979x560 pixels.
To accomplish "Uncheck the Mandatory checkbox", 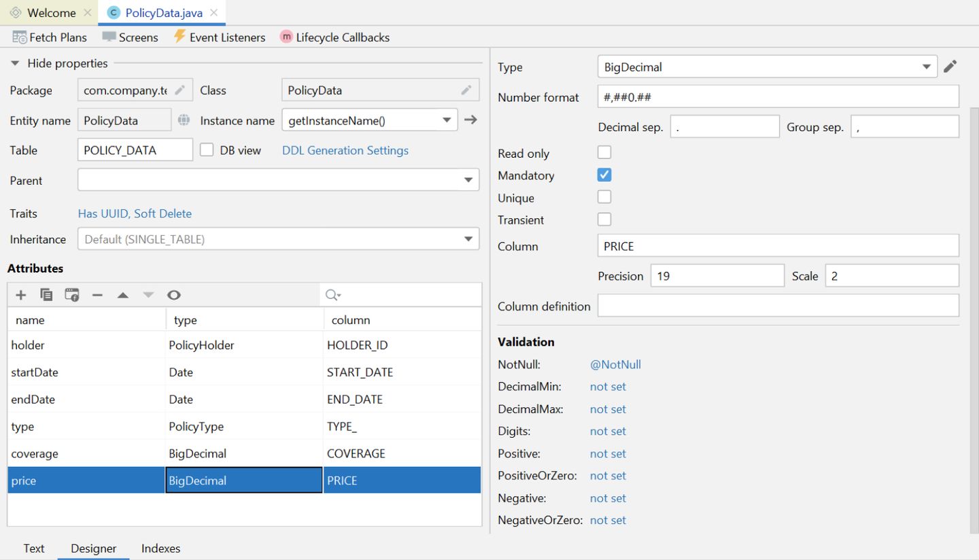I will 604,175.
